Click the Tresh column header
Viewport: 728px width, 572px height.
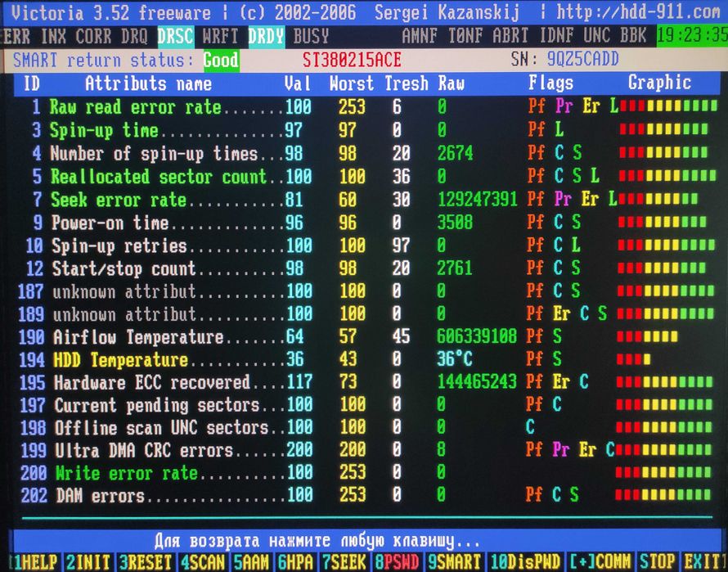[x=407, y=83]
